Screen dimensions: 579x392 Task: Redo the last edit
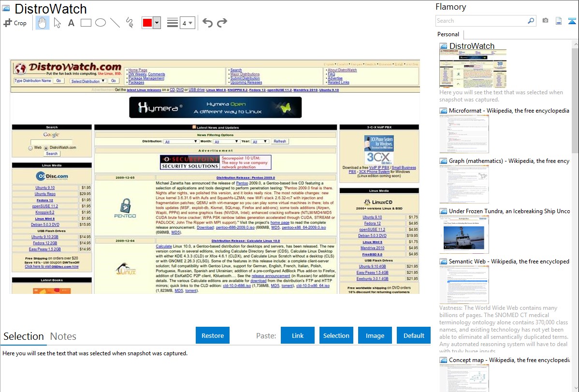pos(222,23)
